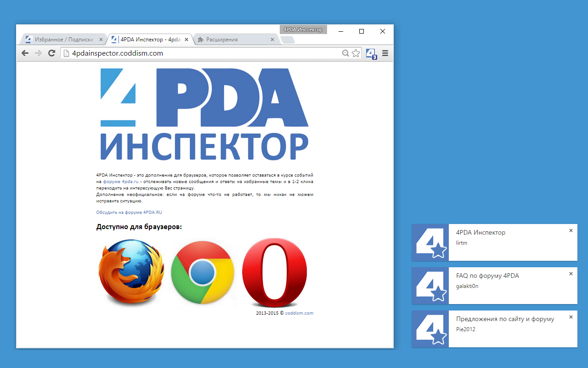Go back using the navigation arrow
The width and height of the screenshot is (588, 368).
[25, 53]
